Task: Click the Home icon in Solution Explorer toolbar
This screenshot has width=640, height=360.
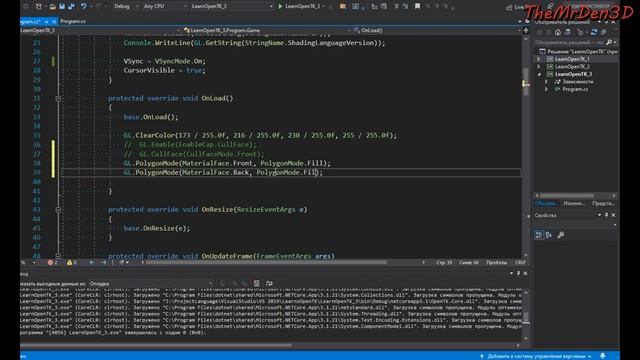Action: click(x=558, y=32)
